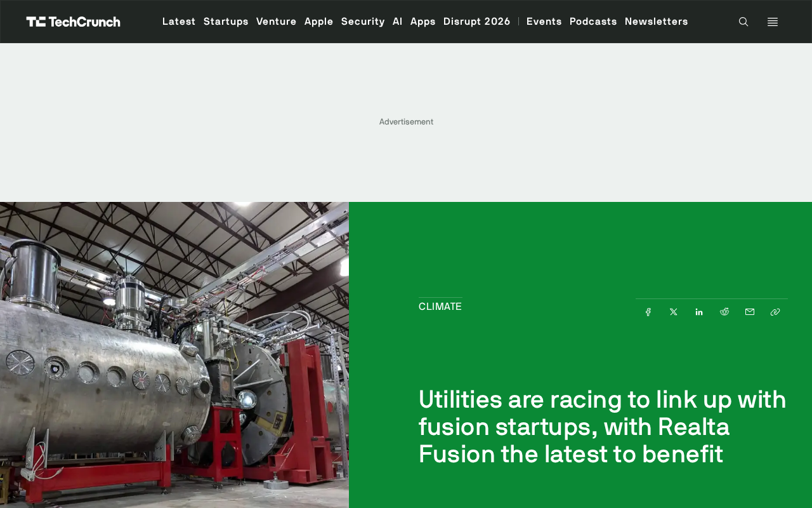812x508 pixels.
Task: Open Disrupt 2026 page
Action: (x=477, y=22)
